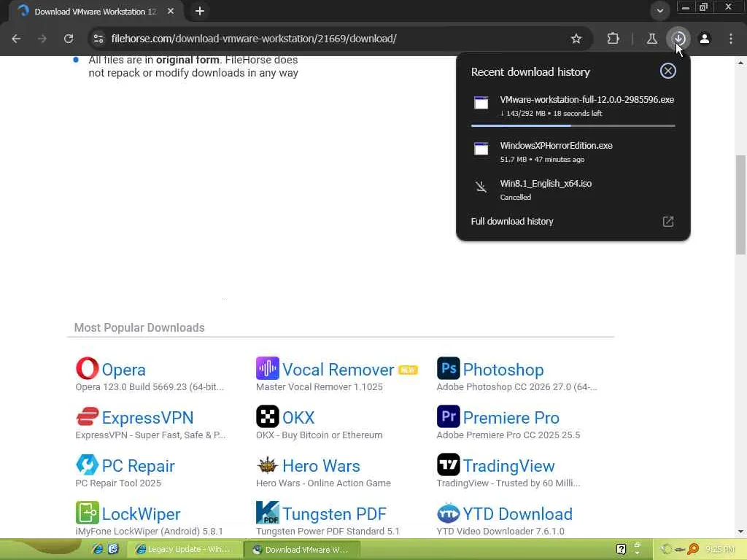Select the Download VMware Workstation tab

[x=96, y=12]
